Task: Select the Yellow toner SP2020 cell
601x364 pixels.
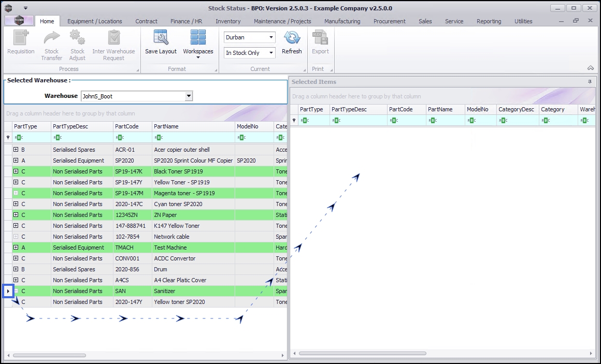Action: coord(194,301)
